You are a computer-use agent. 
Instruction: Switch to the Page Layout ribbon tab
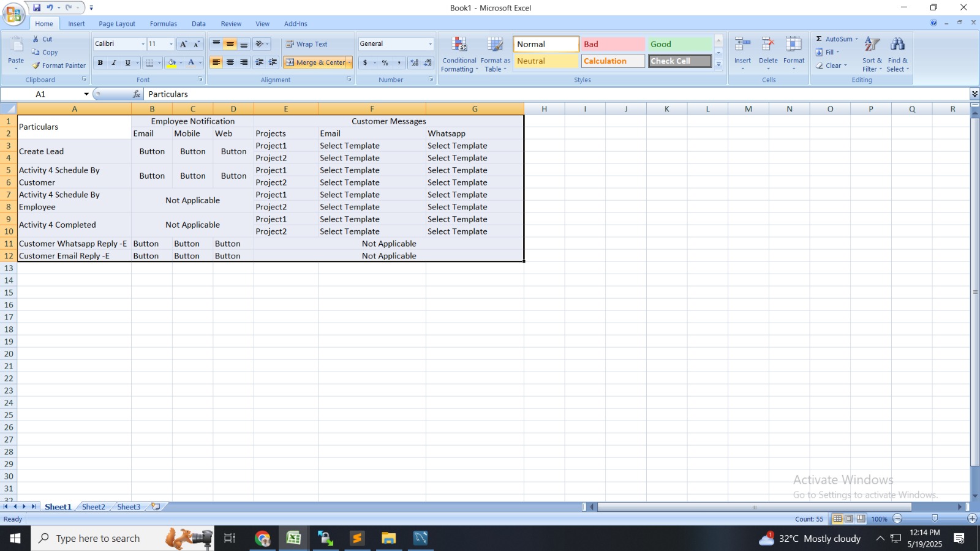[116, 24]
